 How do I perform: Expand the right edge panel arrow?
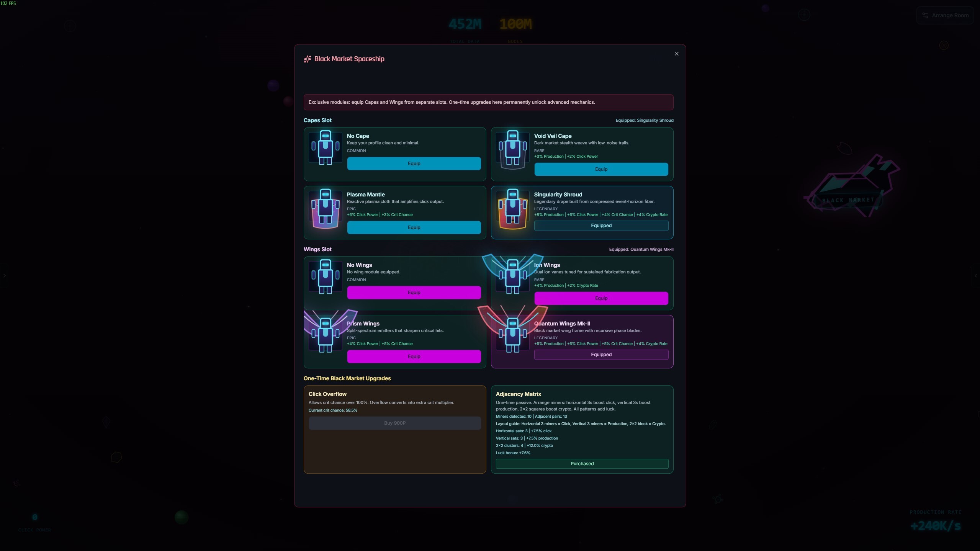click(976, 276)
